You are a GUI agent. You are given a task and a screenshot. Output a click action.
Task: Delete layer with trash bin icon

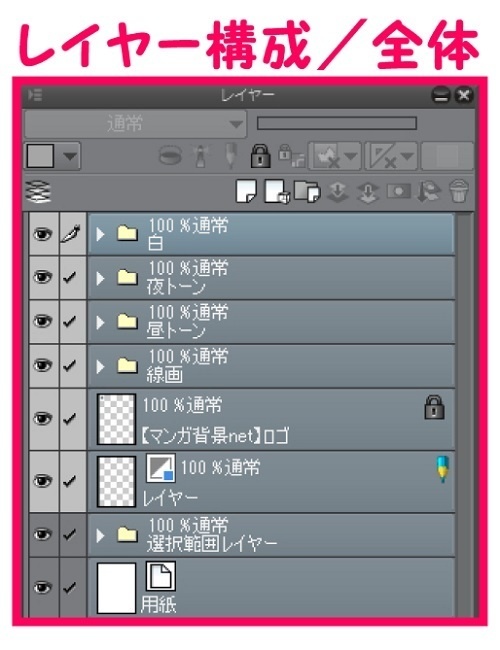[459, 192]
